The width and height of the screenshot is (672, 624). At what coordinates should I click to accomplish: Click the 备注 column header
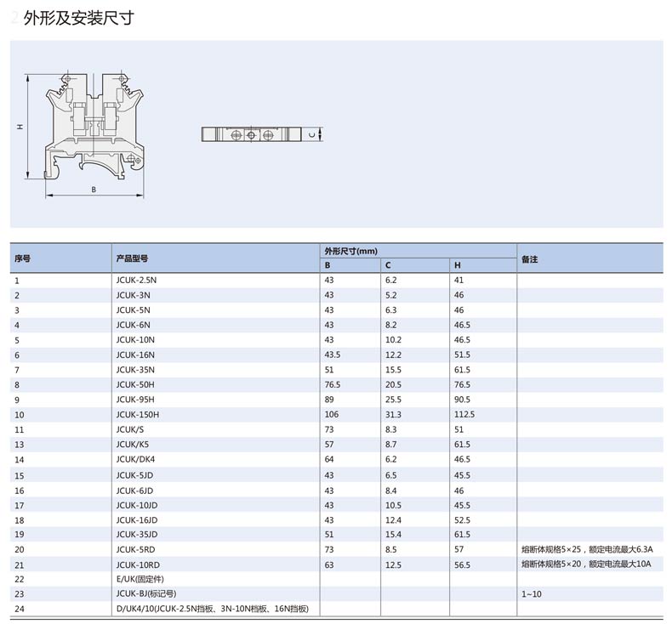pyautogui.click(x=530, y=258)
